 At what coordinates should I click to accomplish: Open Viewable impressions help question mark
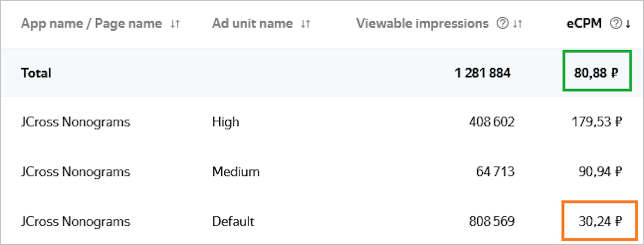click(x=502, y=23)
